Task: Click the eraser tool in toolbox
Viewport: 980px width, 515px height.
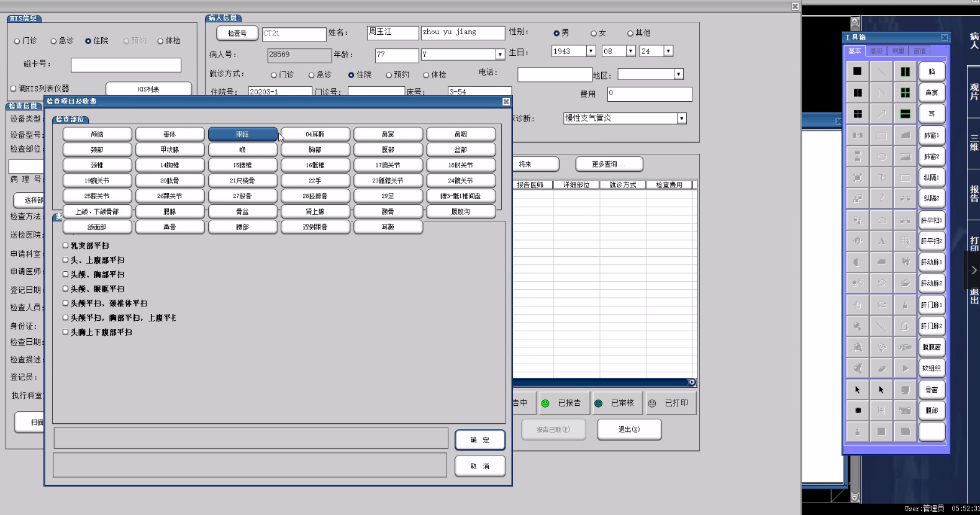Action: 881,368
